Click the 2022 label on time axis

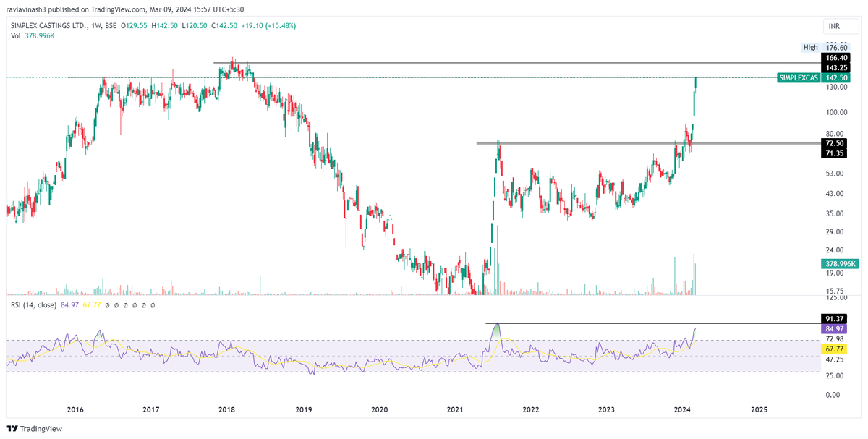tap(531, 409)
